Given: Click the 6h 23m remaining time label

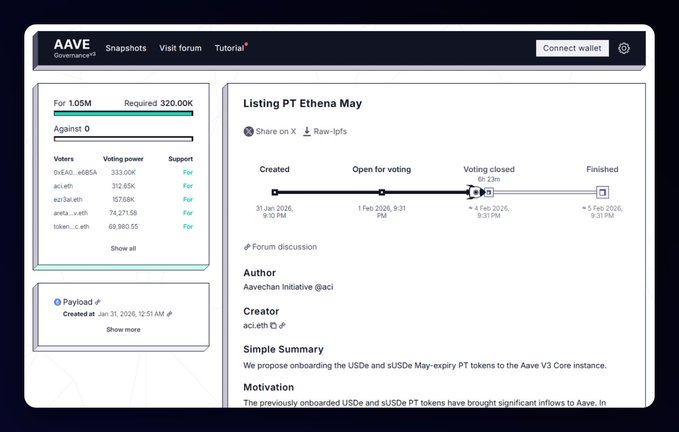Looking at the screenshot, I should pos(489,179).
